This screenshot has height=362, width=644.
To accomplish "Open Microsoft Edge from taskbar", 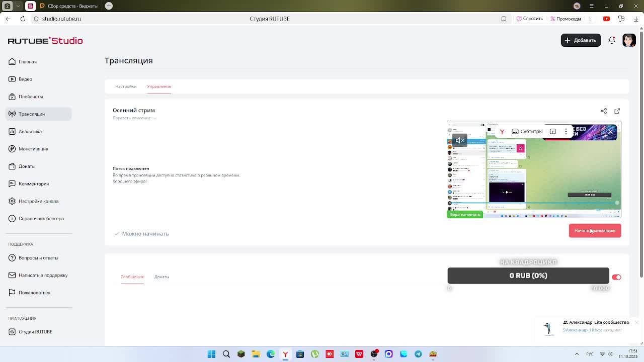I will tap(270, 354).
